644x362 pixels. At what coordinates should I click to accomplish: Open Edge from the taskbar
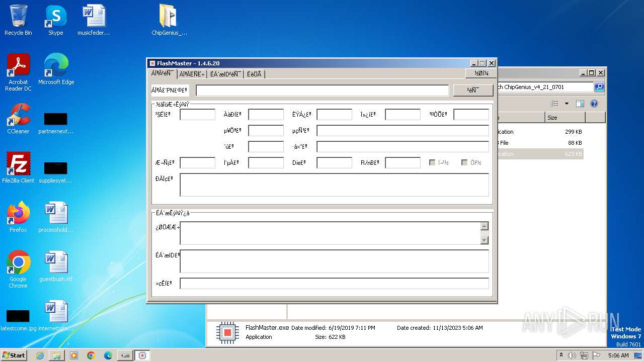[108, 355]
